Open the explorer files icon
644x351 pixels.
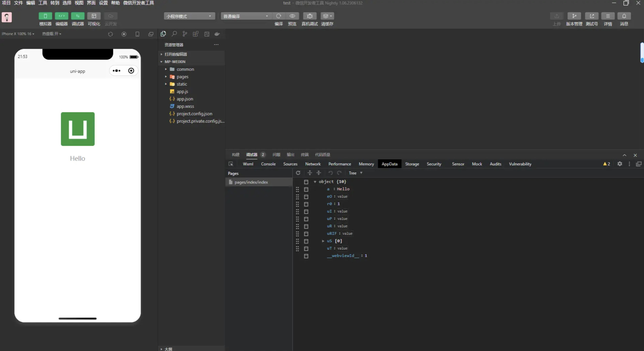(x=163, y=34)
